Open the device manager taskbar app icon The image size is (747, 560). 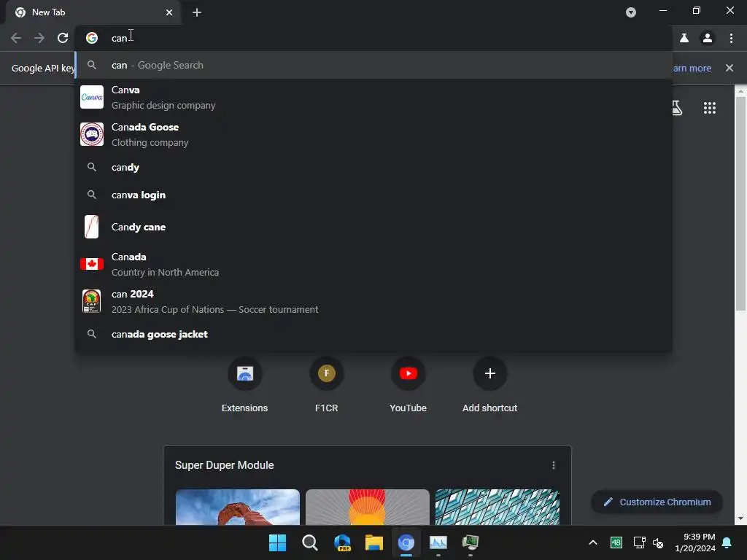click(x=471, y=542)
